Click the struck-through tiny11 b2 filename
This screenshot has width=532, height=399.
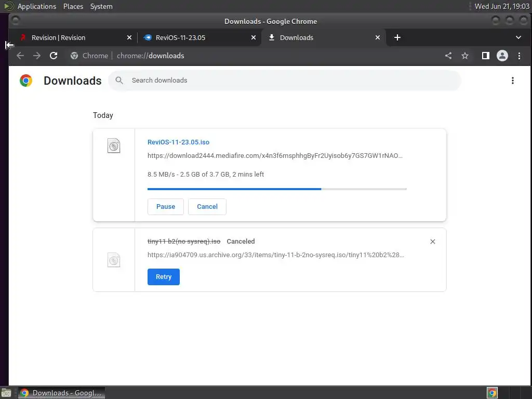point(184,242)
